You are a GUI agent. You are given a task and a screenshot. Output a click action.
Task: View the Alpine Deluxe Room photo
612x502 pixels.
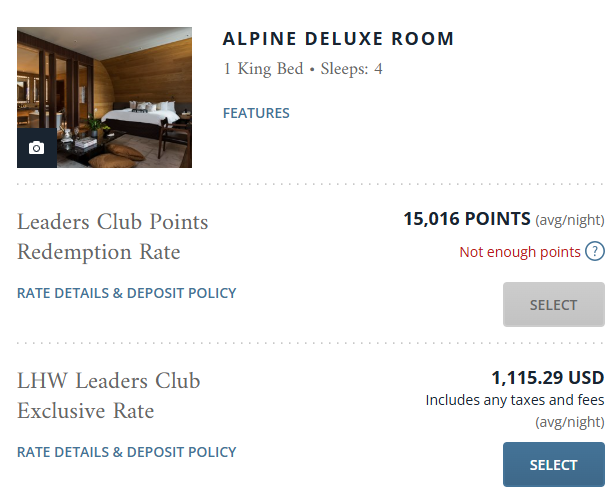click(x=104, y=97)
